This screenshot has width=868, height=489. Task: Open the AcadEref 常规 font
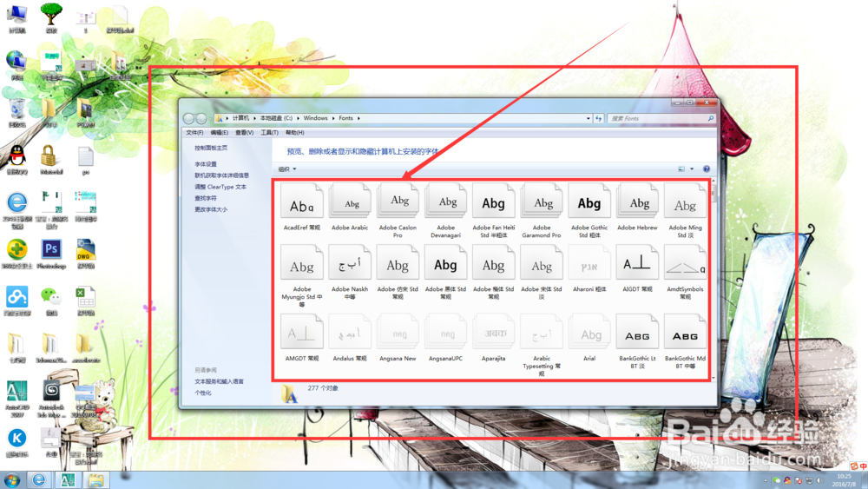pos(302,208)
